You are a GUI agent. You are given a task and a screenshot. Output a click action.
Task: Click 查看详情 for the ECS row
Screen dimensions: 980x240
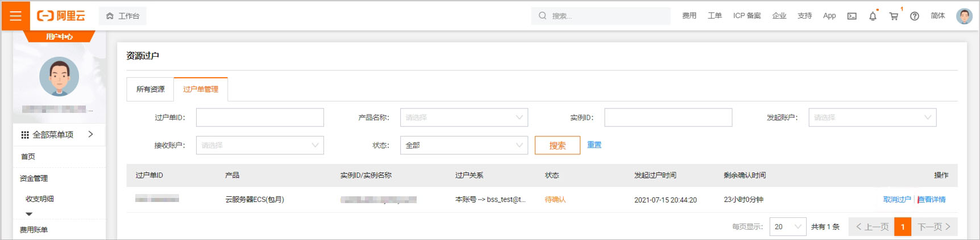pyautogui.click(x=932, y=200)
